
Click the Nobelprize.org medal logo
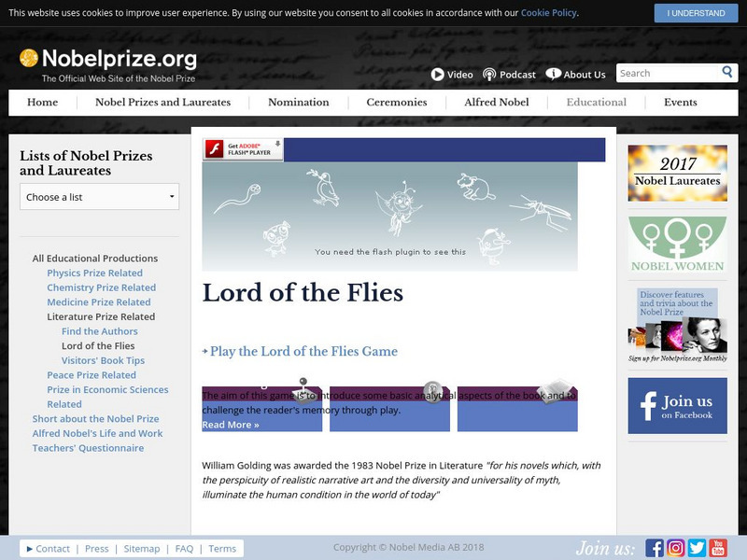(28, 58)
